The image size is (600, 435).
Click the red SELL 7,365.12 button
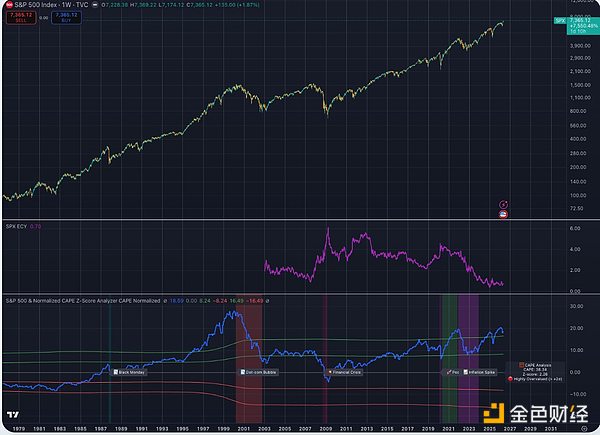[x=21, y=18]
